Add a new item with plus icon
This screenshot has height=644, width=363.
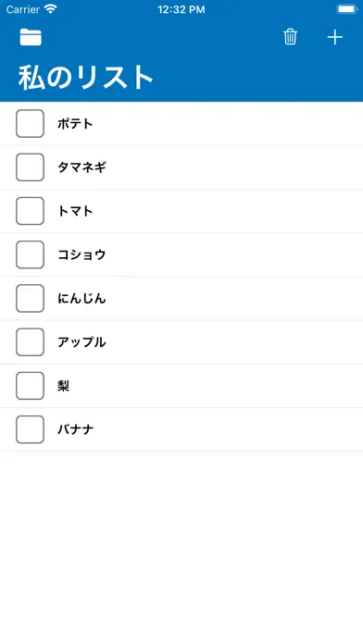click(x=334, y=37)
